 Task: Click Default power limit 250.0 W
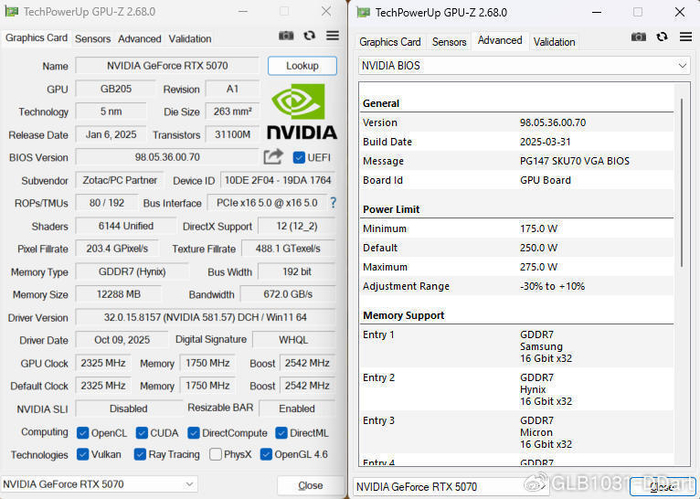tap(538, 248)
